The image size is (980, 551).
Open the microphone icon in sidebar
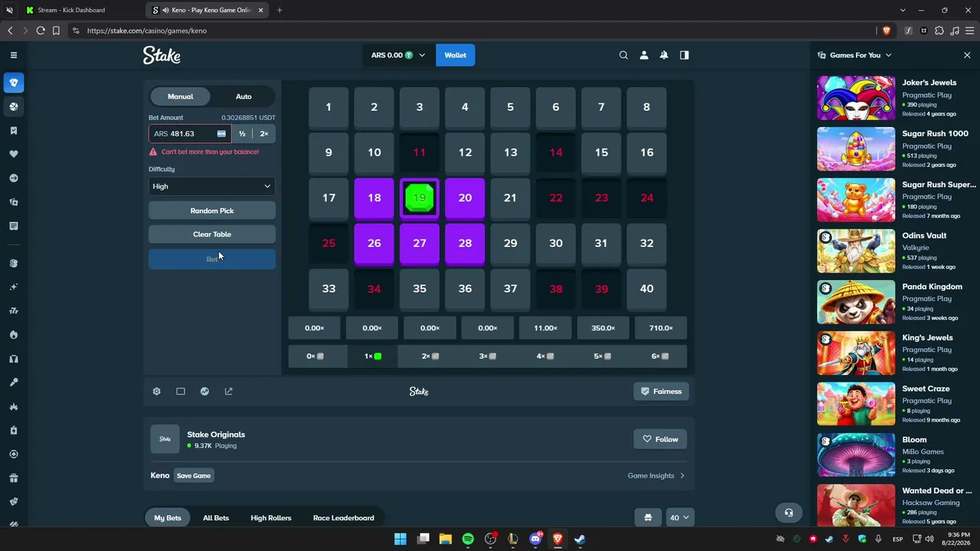[14, 382]
